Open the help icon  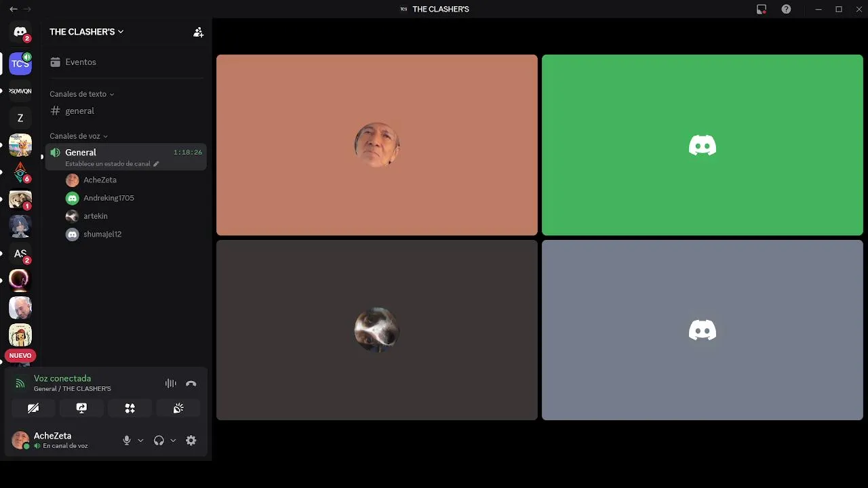tap(786, 9)
